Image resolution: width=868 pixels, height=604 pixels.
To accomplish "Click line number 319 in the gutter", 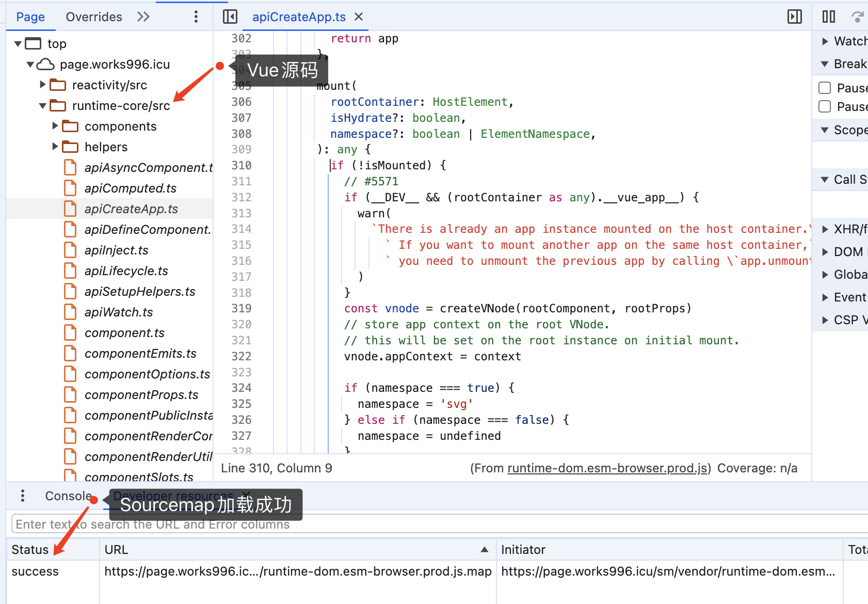I will pyautogui.click(x=242, y=308).
